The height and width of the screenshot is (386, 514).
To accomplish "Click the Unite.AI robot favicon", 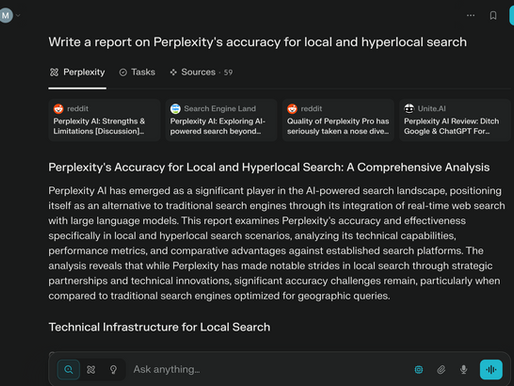I will click(409, 109).
